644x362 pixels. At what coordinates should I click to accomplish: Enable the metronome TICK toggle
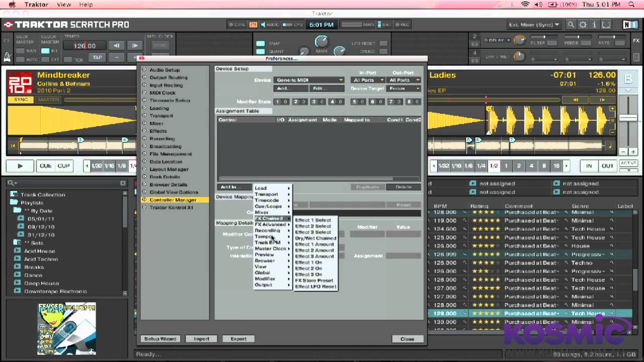68,59
